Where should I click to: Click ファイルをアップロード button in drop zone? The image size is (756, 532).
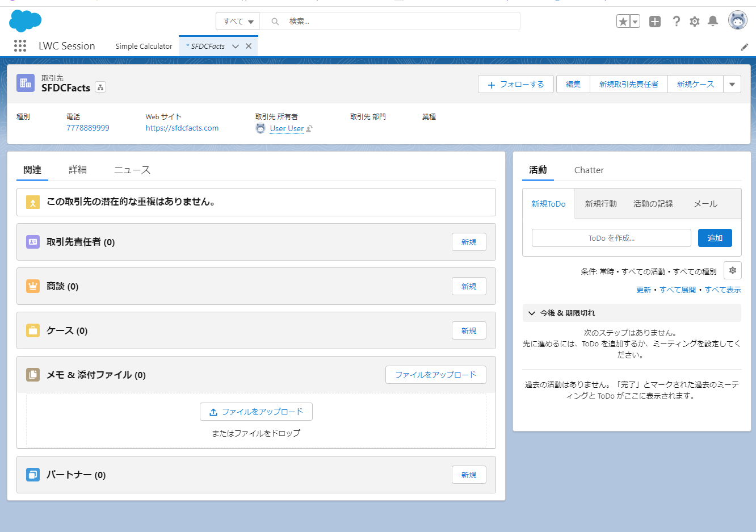(x=256, y=412)
